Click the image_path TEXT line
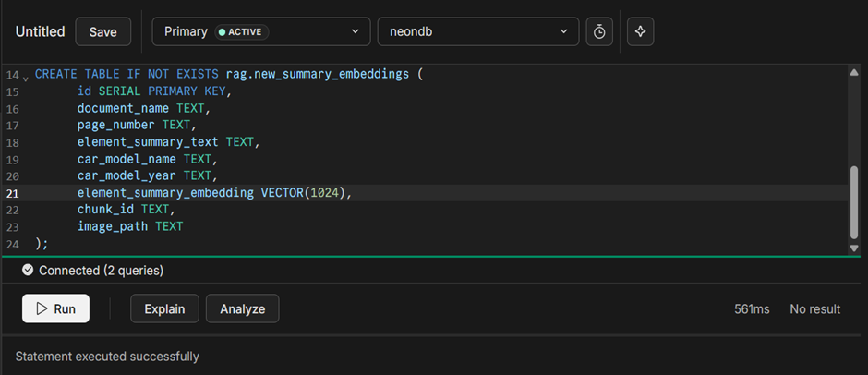The width and height of the screenshot is (868, 375). coord(130,226)
